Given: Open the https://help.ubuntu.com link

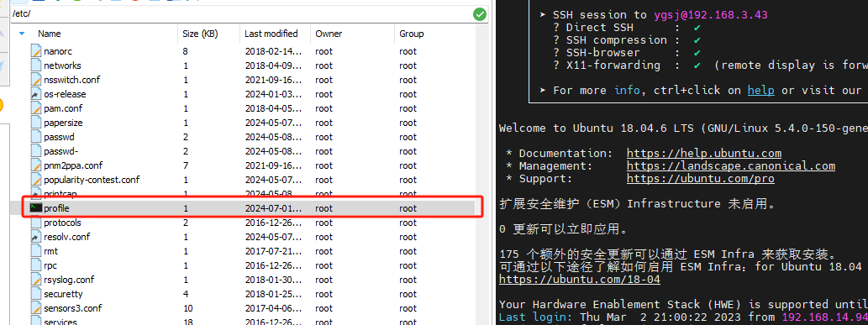Looking at the screenshot, I should coord(703,154).
